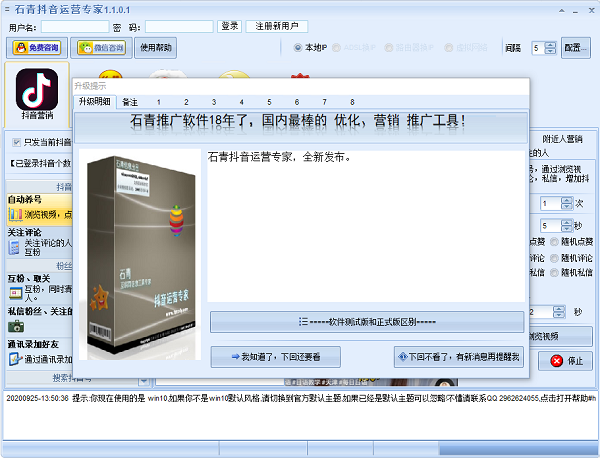The height and width of the screenshot is (458, 600).
Task: Switch to the 升级明细 tab
Action: (x=95, y=101)
